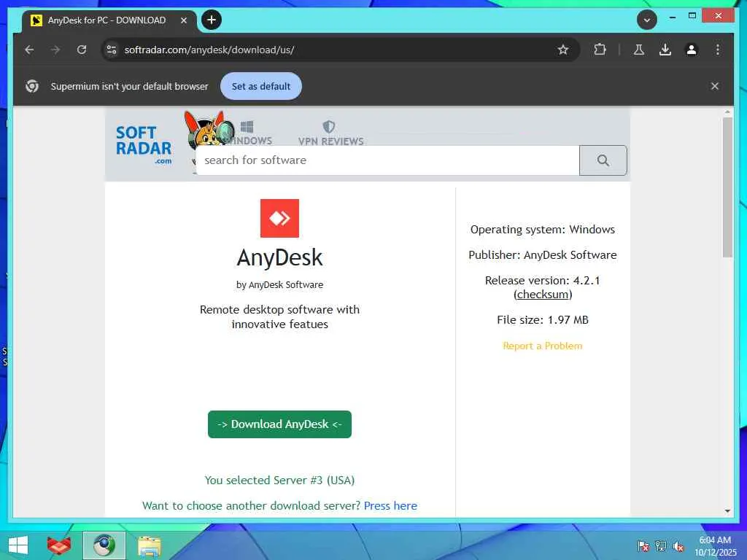Click the "by AnyDesk Software" text

(x=279, y=285)
